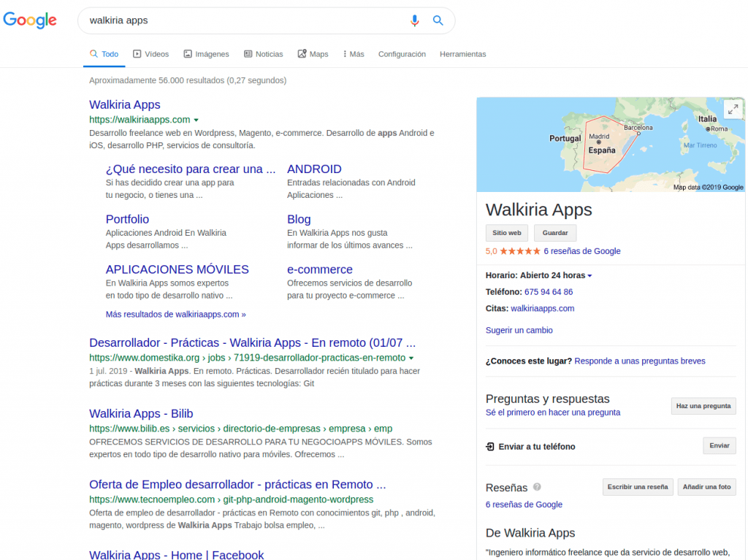Click the map thumbnail of España
748x560 pixels.
[610, 145]
